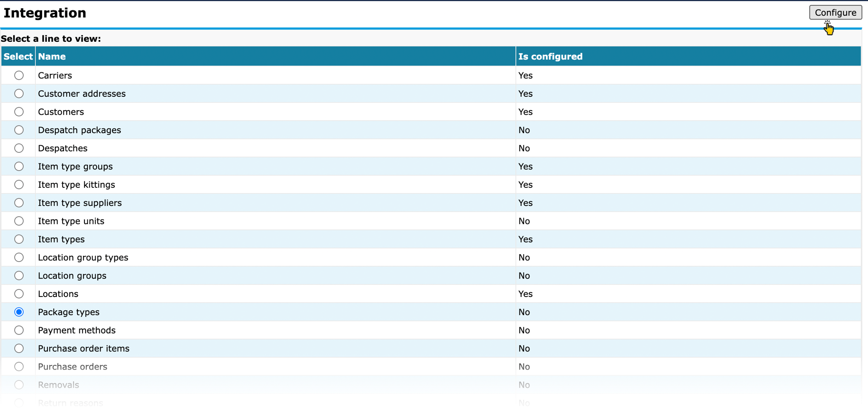The width and height of the screenshot is (868, 414).
Task: Choose the Customers row radio button
Action: (19, 112)
